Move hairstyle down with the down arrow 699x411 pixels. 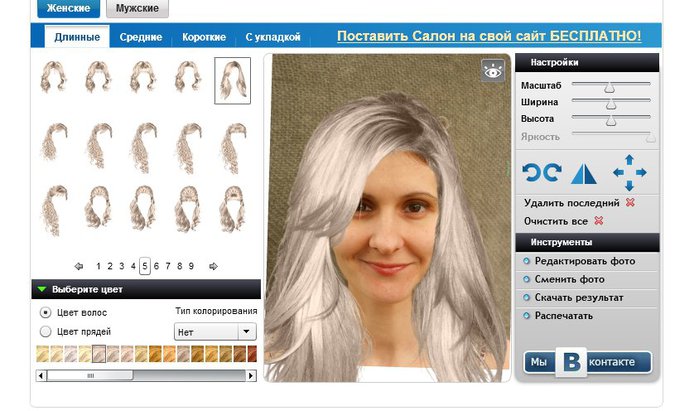tap(629, 185)
